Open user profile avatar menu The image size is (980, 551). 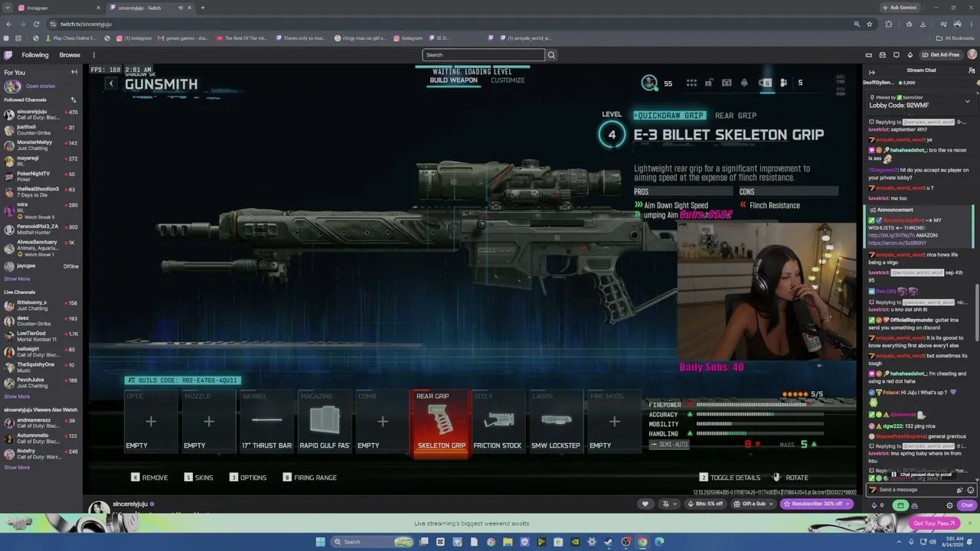pos(972,55)
